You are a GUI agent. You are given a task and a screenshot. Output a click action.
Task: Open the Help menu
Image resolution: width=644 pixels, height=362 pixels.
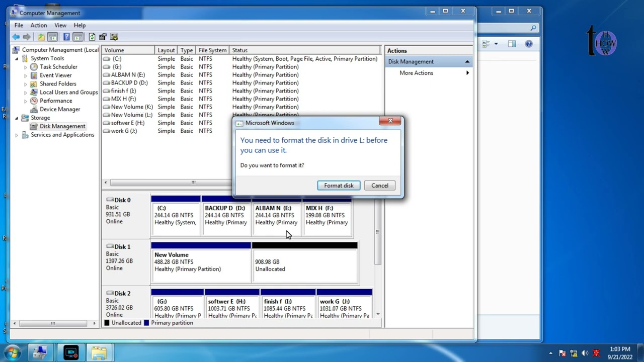(x=79, y=25)
